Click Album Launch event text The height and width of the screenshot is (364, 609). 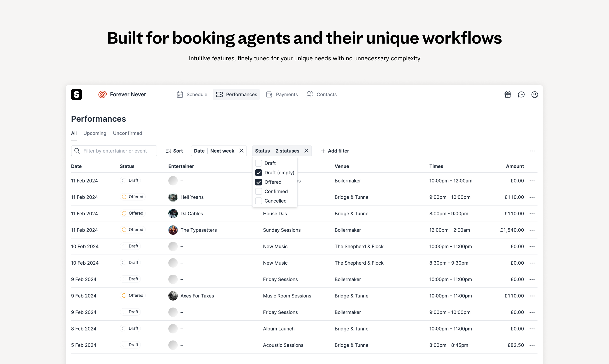(279, 329)
